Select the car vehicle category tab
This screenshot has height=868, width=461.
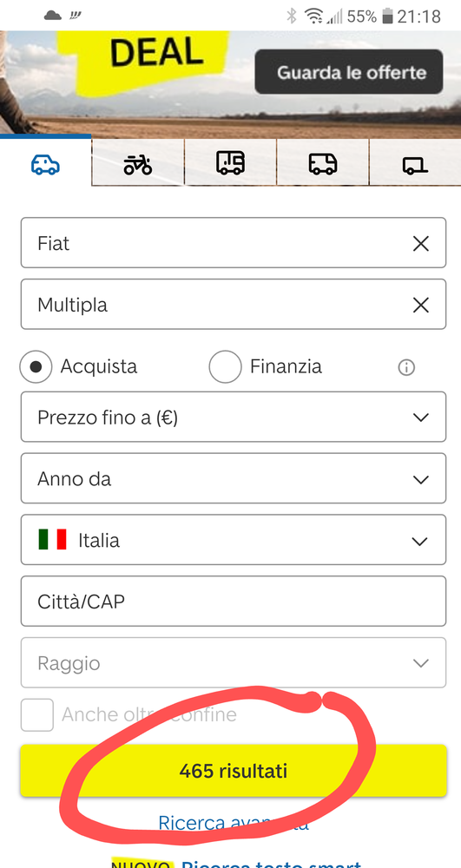pos(45,164)
